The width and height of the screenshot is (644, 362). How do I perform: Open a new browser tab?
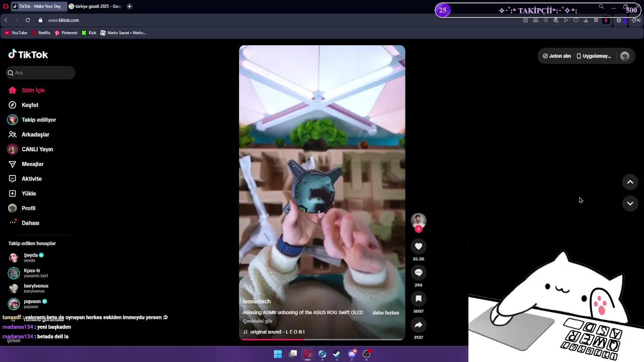pyautogui.click(x=129, y=7)
